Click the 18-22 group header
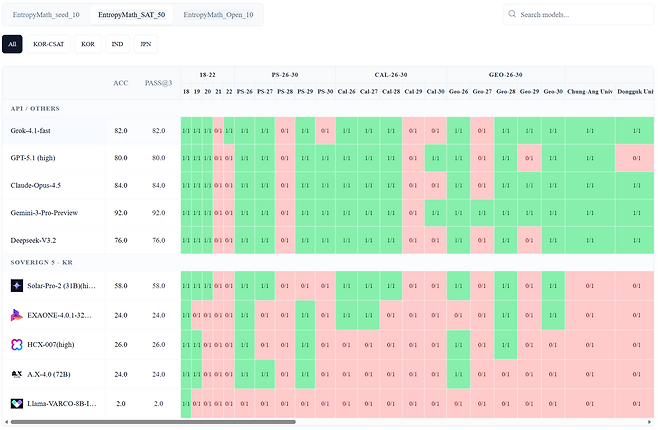Viewport: 658px width, 430px height. pos(207,75)
